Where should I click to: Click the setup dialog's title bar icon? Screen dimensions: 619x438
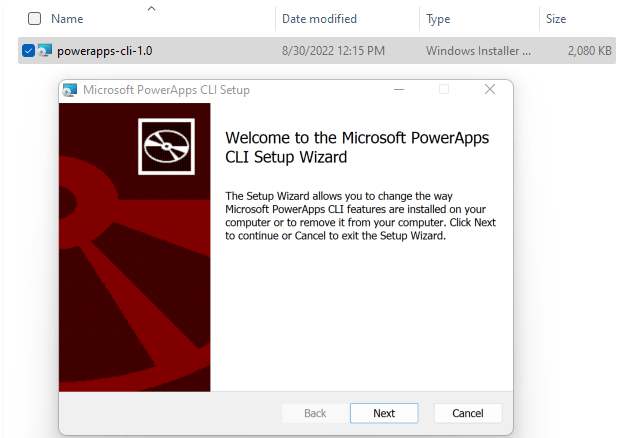tap(71, 90)
